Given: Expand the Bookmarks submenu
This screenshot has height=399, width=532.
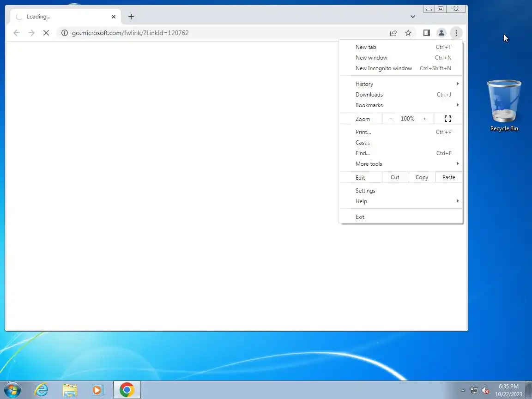Looking at the screenshot, I should click(x=401, y=105).
